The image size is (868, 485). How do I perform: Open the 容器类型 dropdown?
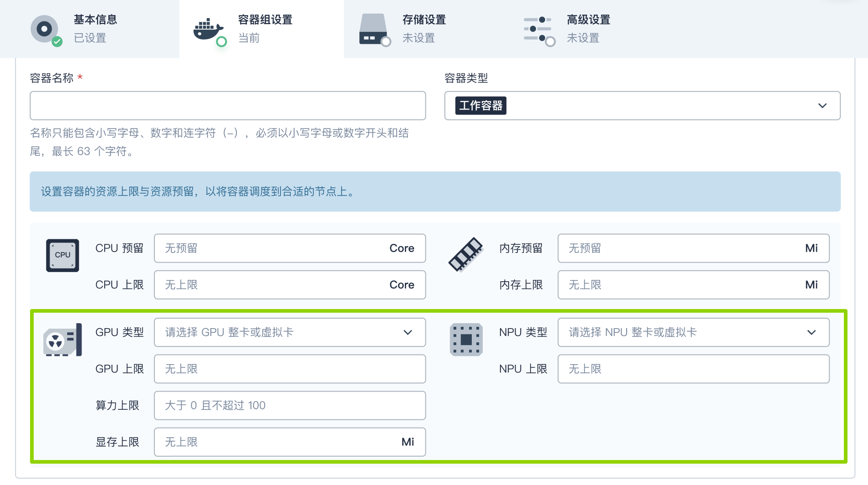coord(822,105)
